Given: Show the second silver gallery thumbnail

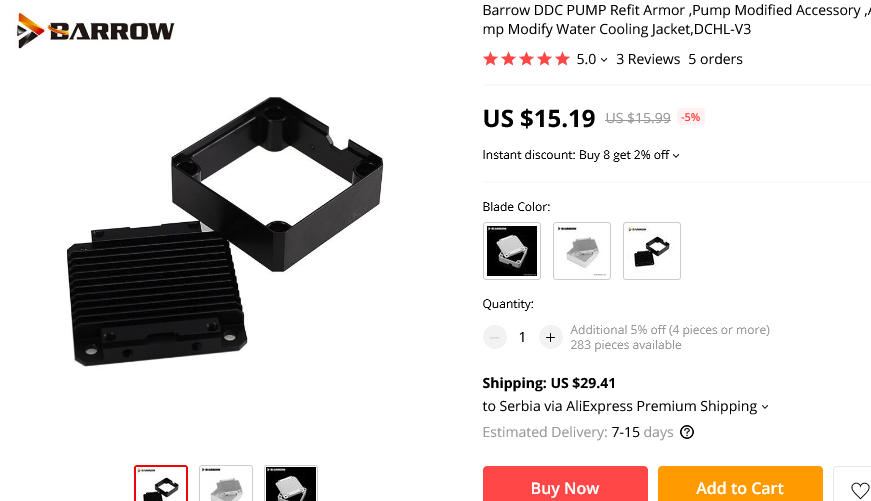Looking at the screenshot, I should point(226,484).
